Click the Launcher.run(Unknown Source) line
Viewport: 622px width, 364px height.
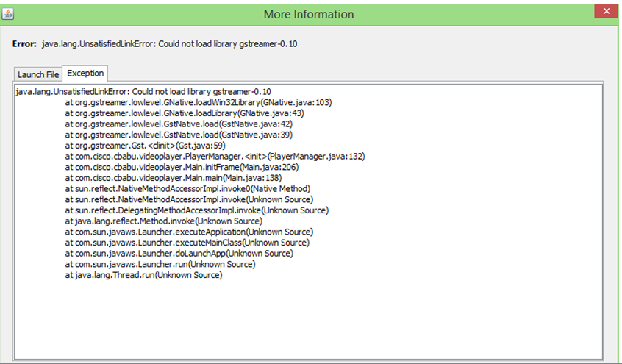[160, 264]
